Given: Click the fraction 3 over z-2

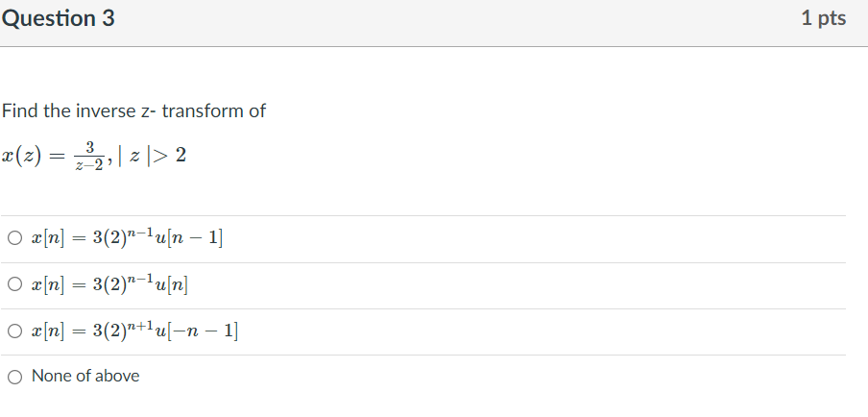Looking at the screenshot, I should pos(89,157).
